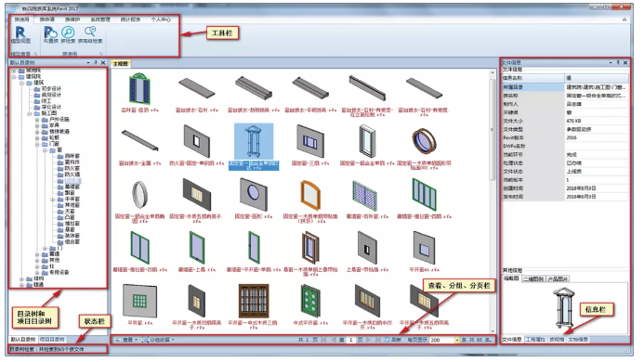Viewport: 644px width, 362px height.
Task: Open the 分组依据 grouping dropdown
Action: pos(159,340)
